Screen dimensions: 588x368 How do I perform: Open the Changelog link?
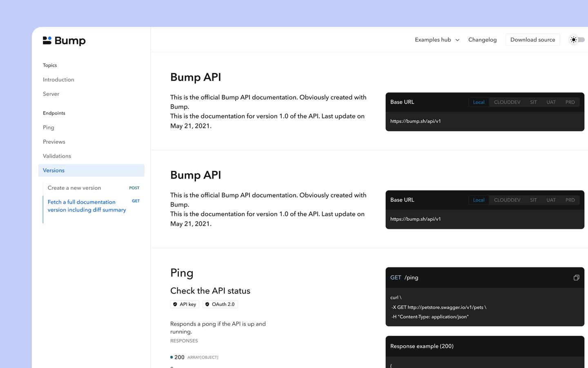tap(482, 40)
